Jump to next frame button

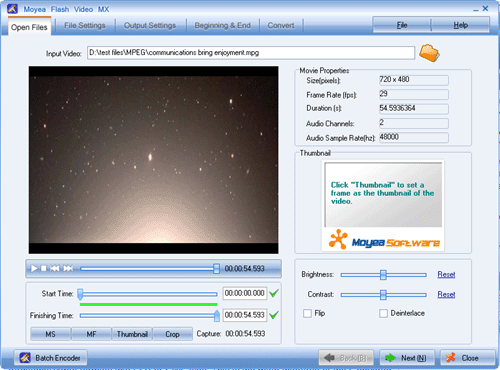pos(68,268)
